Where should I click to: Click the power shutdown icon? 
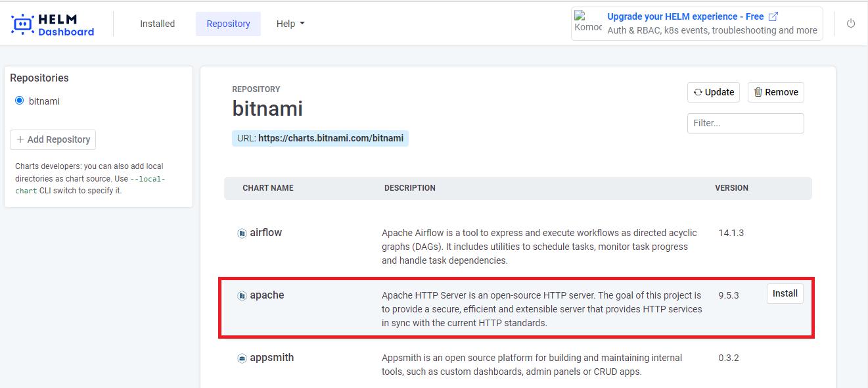(851, 24)
